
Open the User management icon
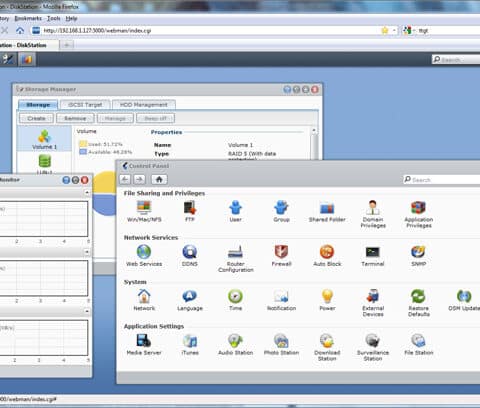coord(235,211)
